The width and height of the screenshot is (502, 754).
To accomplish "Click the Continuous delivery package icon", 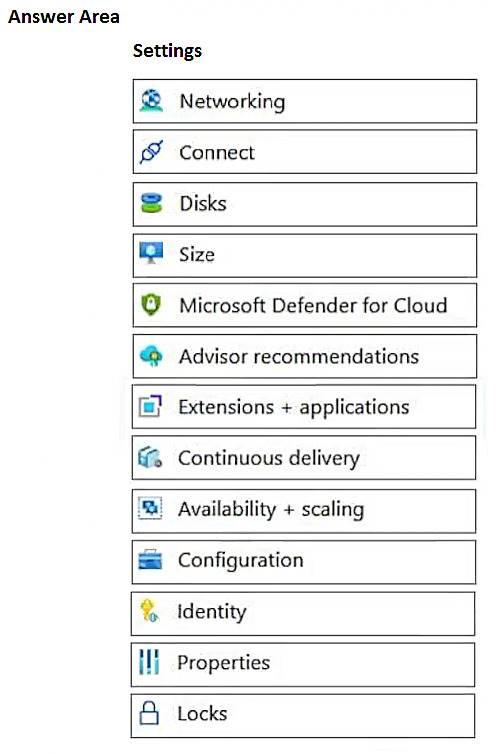I will [150, 457].
